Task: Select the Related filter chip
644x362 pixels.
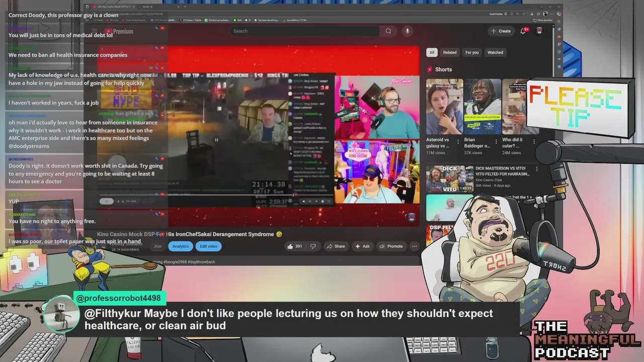Action: click(x=450, y=52)
